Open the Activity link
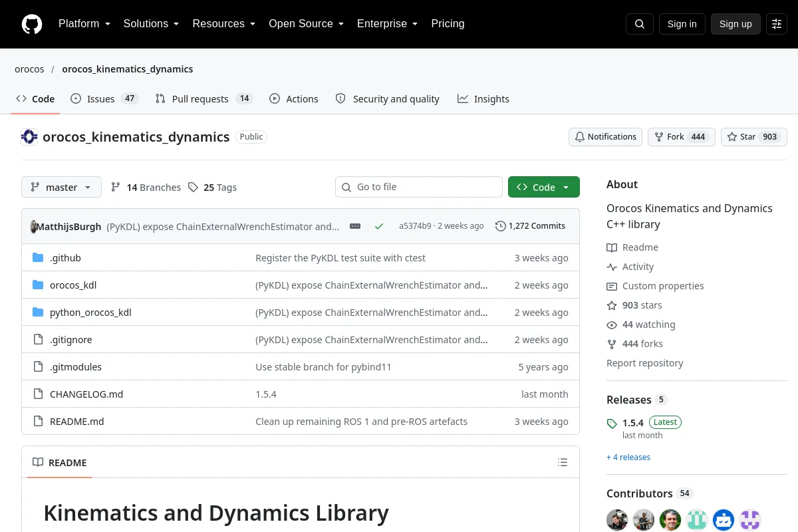The height and width of the screenshot is (532, 798). pos(630,267)
